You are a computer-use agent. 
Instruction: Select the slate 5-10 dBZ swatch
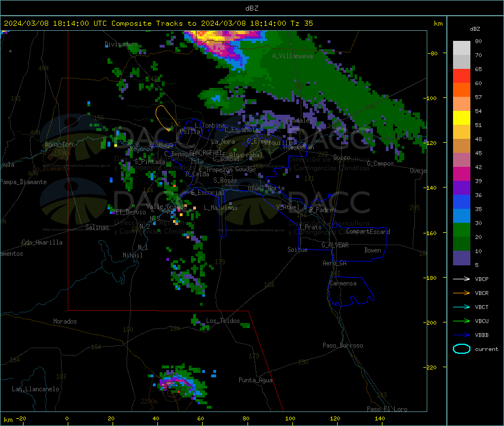(461, 258)
